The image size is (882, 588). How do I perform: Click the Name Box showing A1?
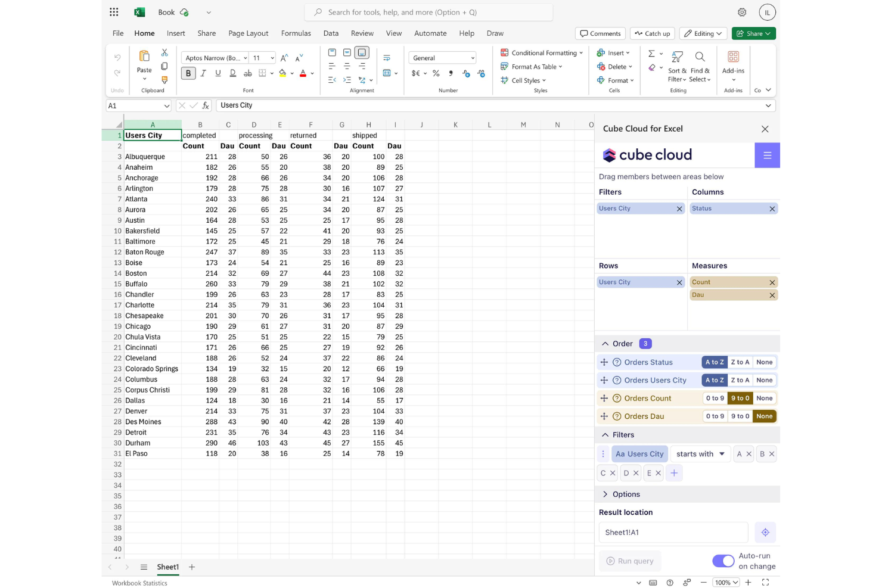click(x=139, y=105)
